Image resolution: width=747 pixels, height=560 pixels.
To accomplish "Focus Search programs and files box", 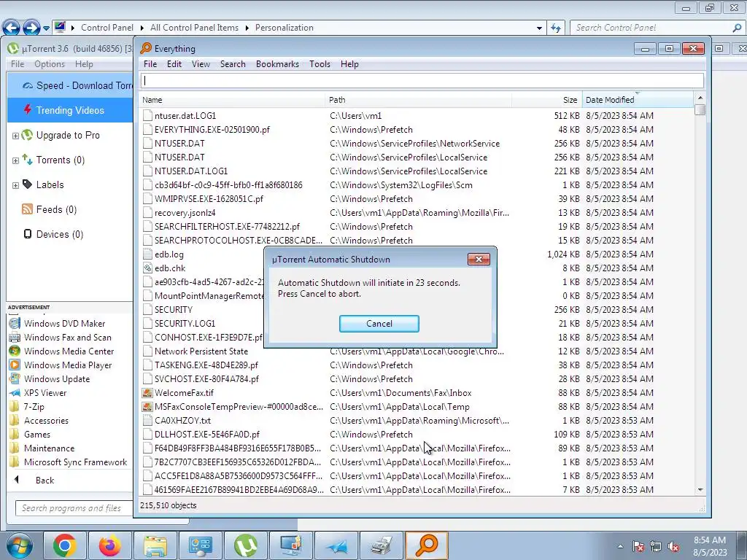I will click(x=74, y=508).
